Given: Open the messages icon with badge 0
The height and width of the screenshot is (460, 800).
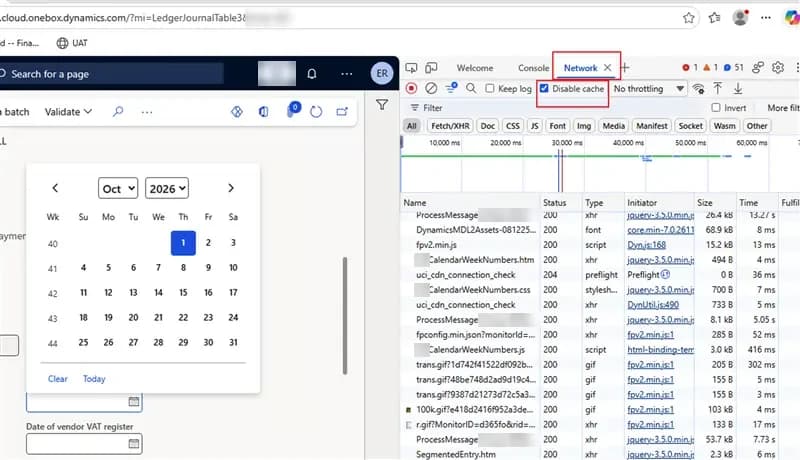Looking at the screenshot, I should [292, 110].
